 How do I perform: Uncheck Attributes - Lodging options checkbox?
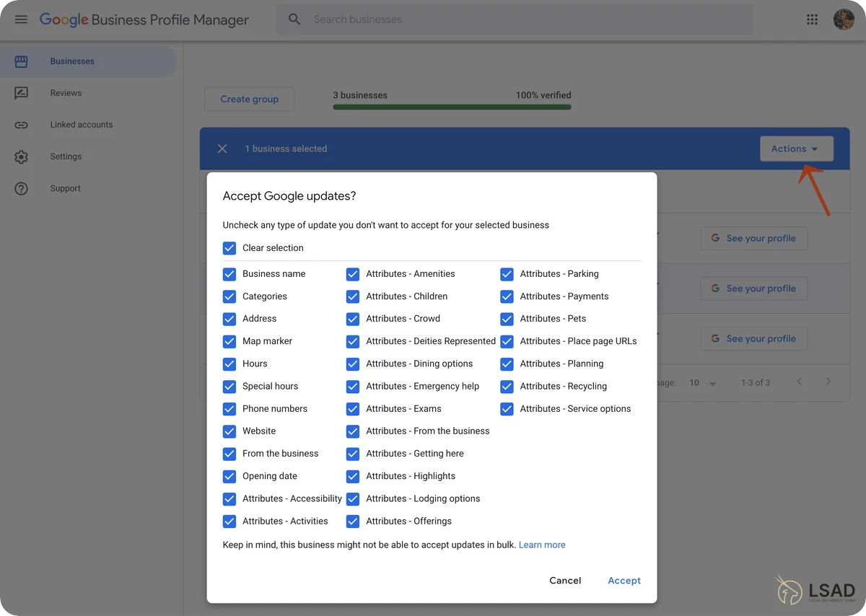[353, 499]
